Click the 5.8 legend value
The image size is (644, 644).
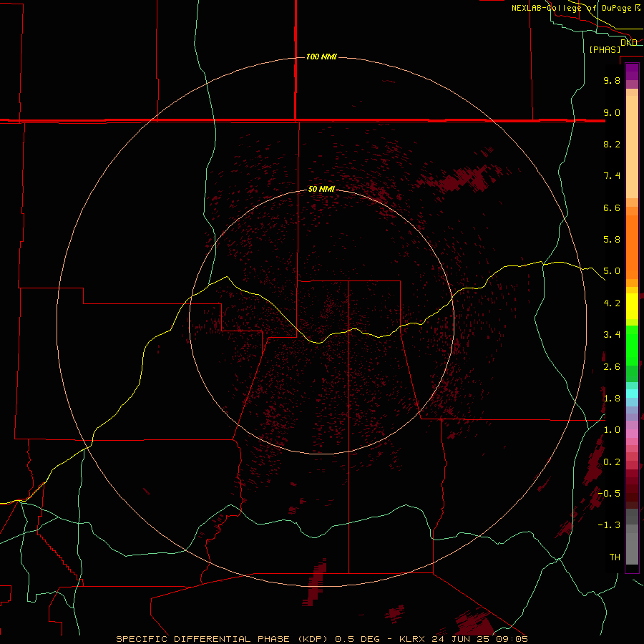click(612, 240)
